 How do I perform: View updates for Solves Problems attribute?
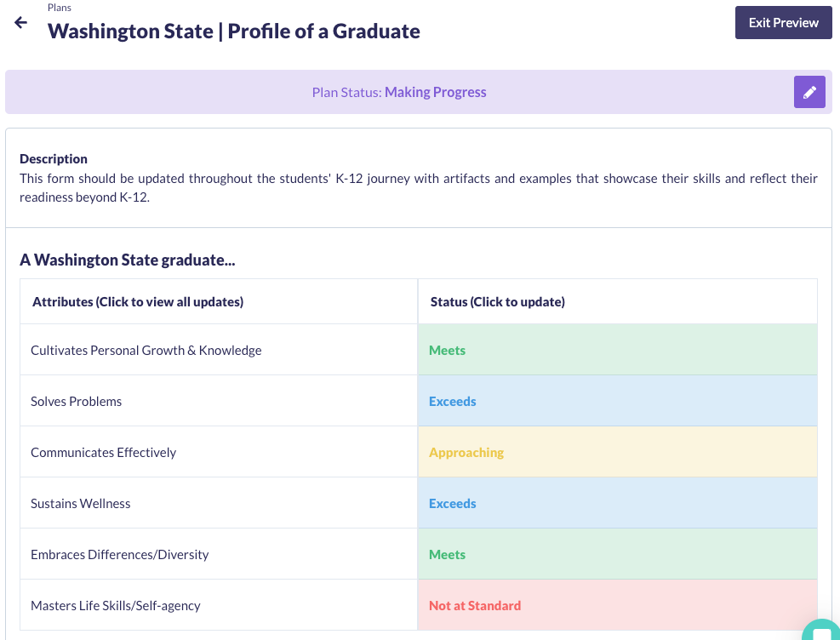click(x=77, y=401)
